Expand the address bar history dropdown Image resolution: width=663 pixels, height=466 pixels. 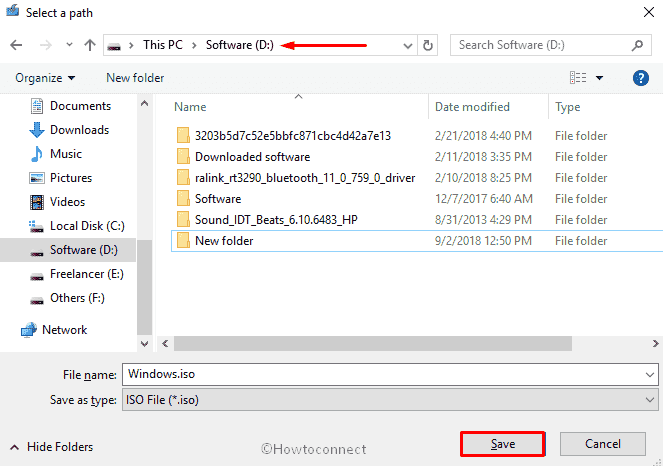coord(408,45)
